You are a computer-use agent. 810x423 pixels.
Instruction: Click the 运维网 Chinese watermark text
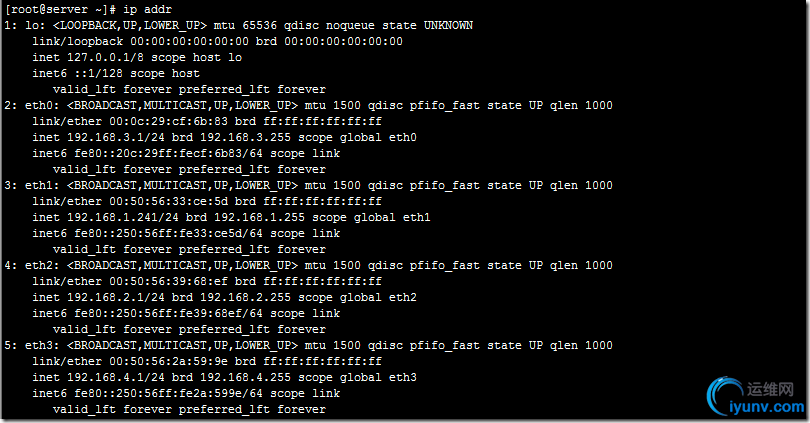[770, 389]
